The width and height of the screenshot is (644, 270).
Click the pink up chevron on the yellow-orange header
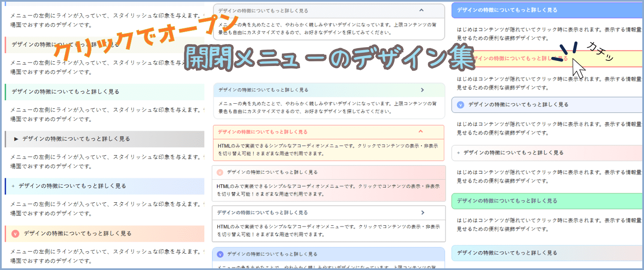click(x=421, y=132)
